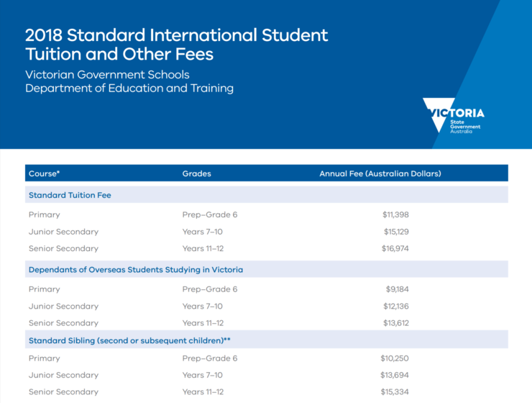Click the $10,250 sibling Primary fee
Screen dimensions: 532x403
click(395, 358)
